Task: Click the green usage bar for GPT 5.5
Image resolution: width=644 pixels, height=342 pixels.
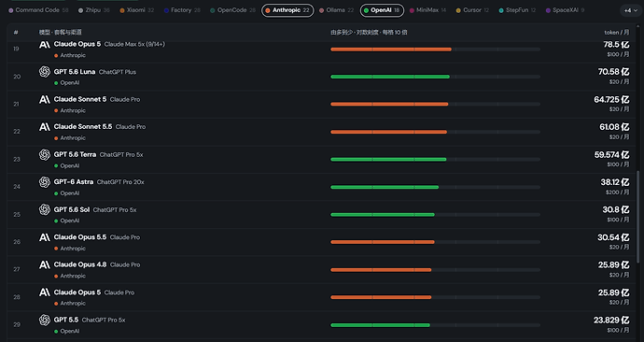Action: (380, 325)
